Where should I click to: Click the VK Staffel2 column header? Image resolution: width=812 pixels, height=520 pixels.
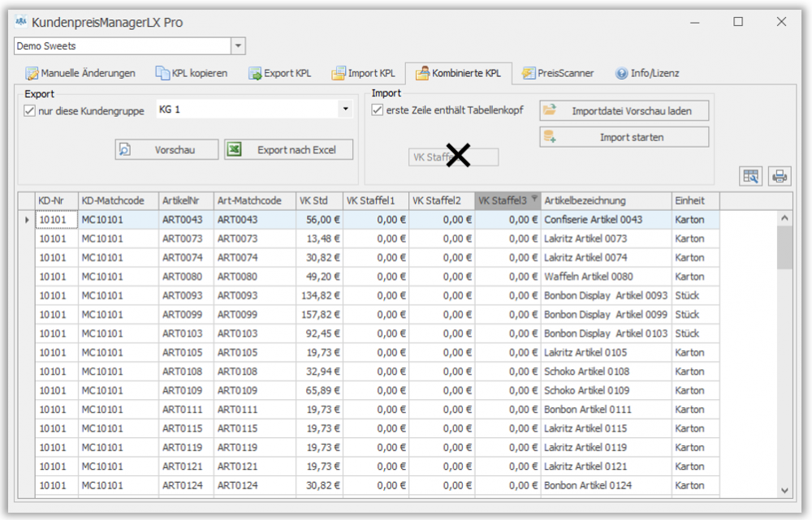442,200
